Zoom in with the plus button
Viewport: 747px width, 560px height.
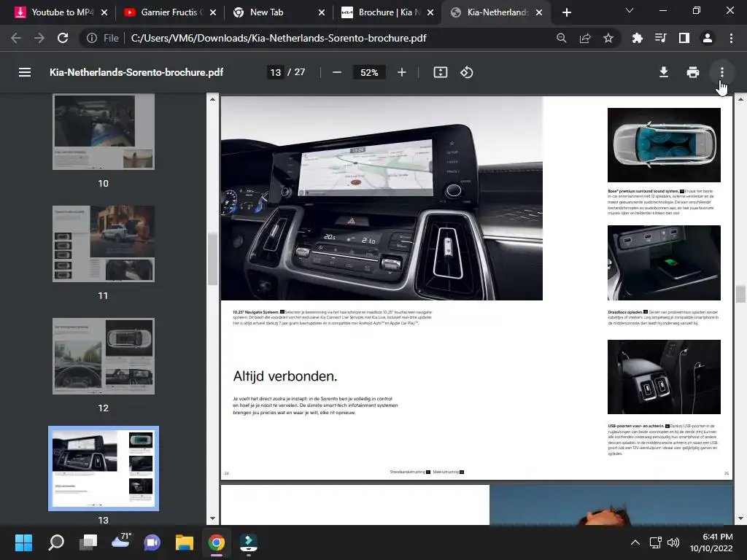pyautogui.click(x=402, y=72)
